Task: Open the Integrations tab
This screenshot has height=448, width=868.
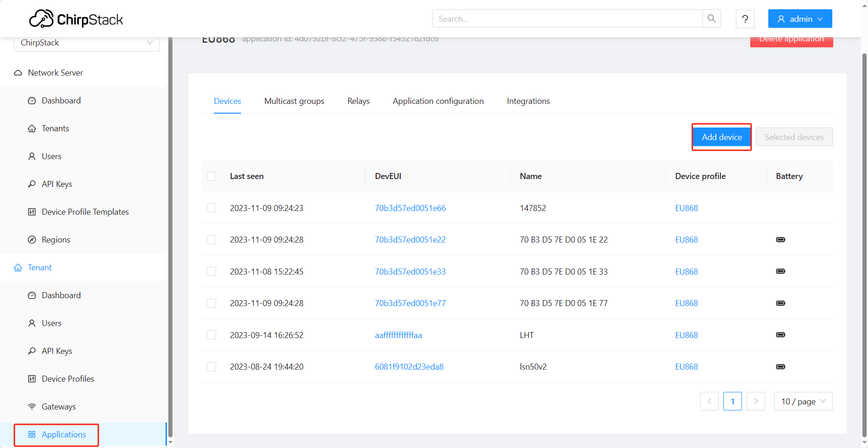Action: [x=528, y=101]
